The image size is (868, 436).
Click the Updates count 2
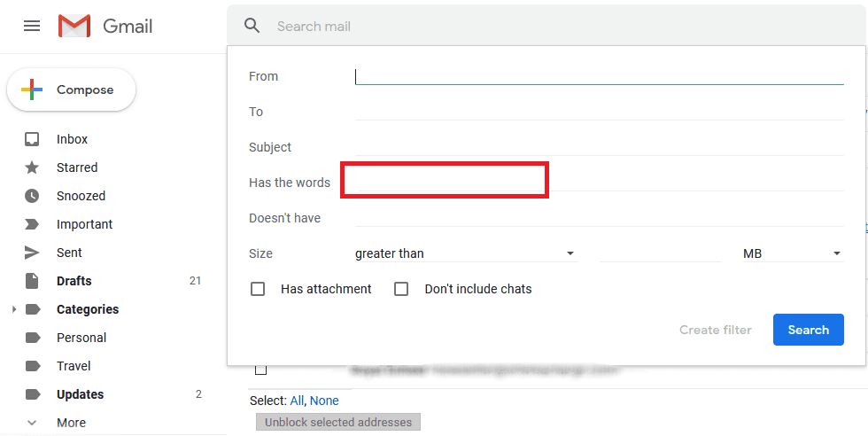pyautogui.click(x=198, y=394)
